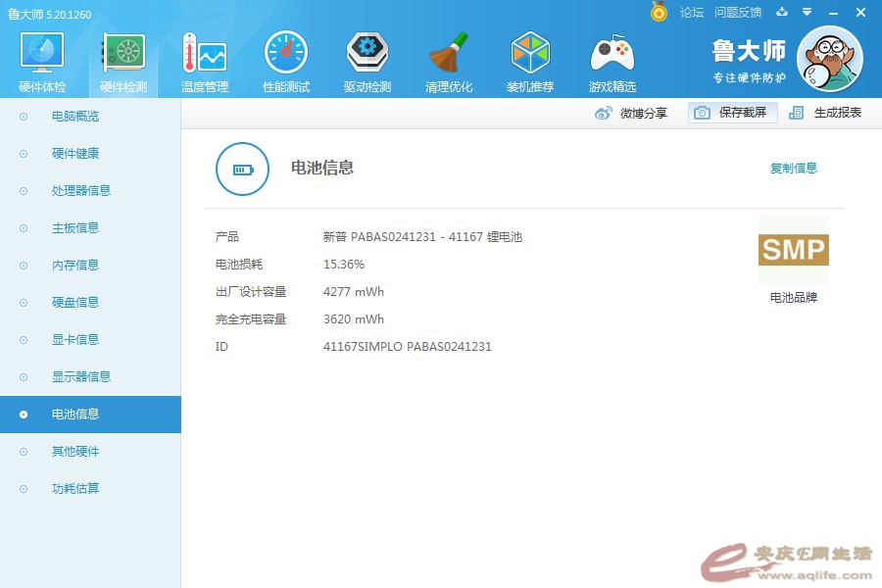Click the 驱动检测 gear icon
This screenshot has width=882, height=588.
367,54
